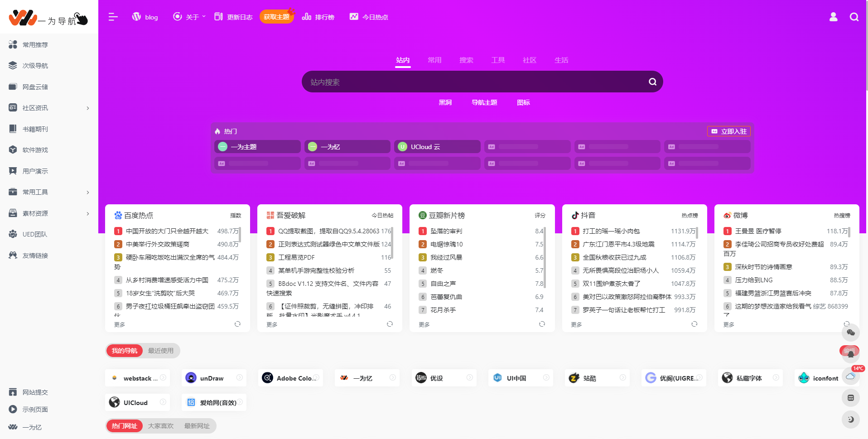Refresh the 百度热点 list

tap(237, 324)
